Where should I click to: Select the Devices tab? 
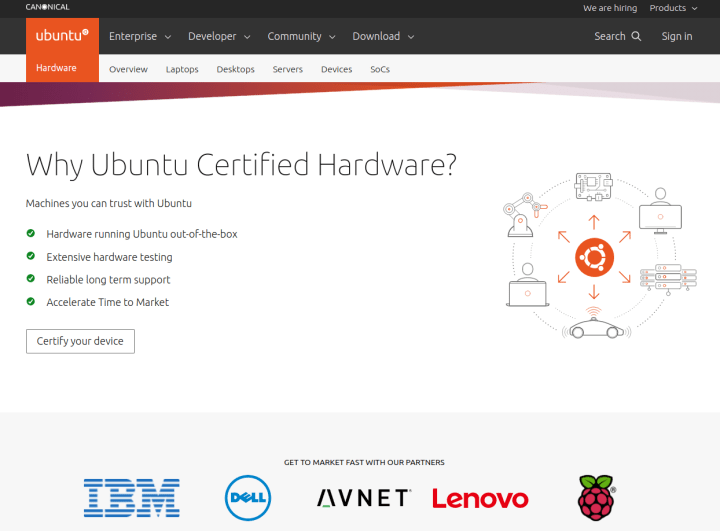point(337,69)
